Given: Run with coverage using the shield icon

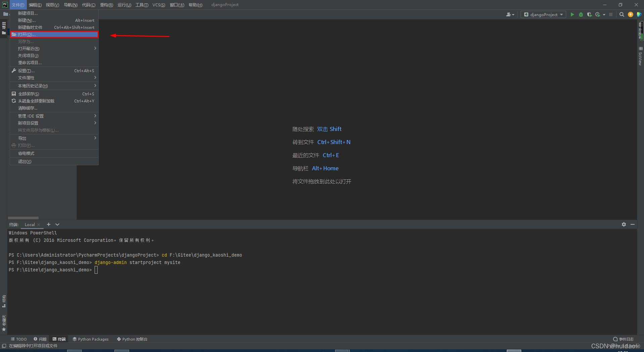Looking at the screenshot, I should (589, 14).
